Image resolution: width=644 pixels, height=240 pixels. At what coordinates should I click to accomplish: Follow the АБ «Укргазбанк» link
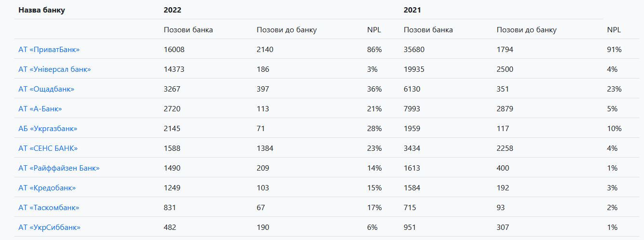tap(48, 129)
